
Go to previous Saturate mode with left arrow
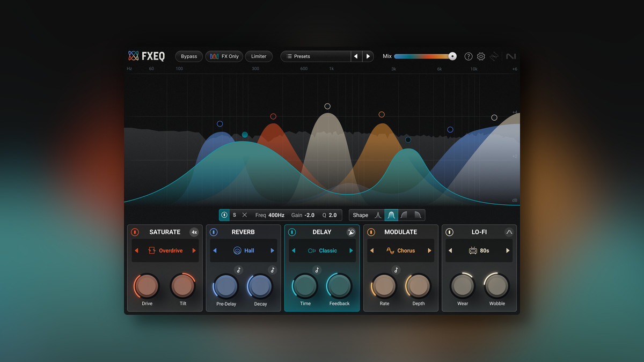click(136, 250)
